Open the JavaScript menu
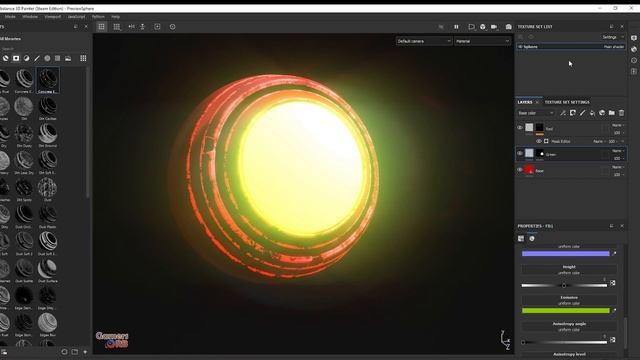The height and width of the screenshot is (360, 640). (76, 17)
